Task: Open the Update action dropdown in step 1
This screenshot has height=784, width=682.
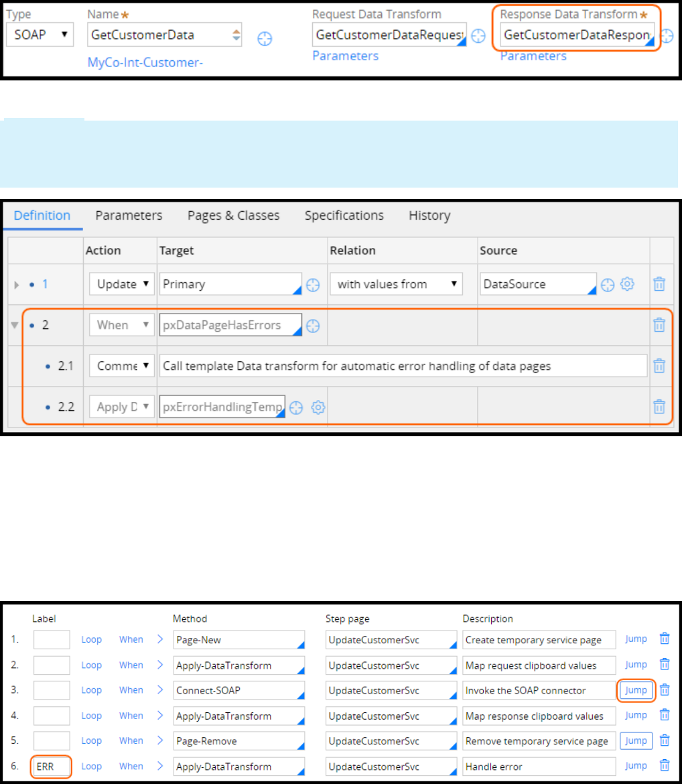Action: coord(121,284)
